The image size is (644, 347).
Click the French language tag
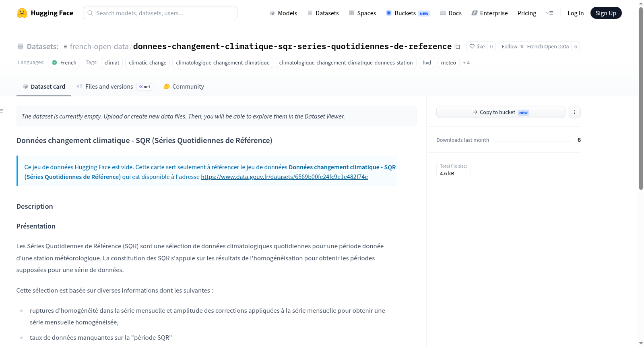coord(64,62)
